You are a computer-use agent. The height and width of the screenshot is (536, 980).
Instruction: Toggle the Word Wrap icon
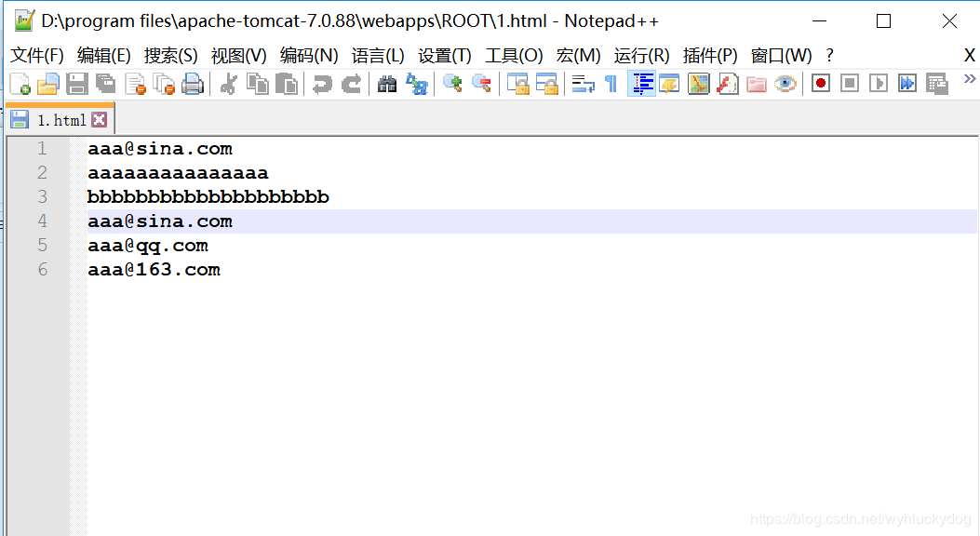point(583,83)
